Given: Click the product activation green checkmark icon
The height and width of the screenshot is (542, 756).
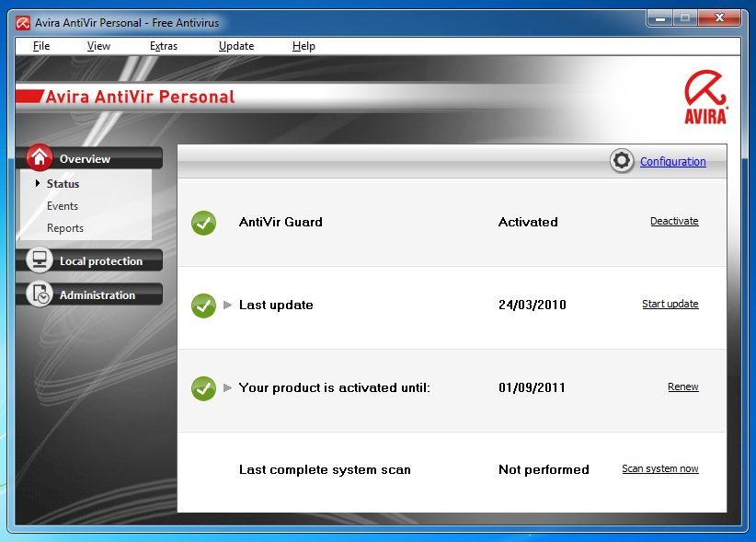Looking at the screenshot, I should pos(203,388).
